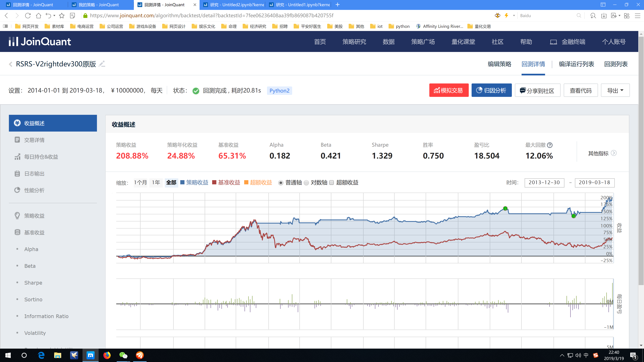Viewport: 644px width, 362px height.
Task: Select 对数轴 radio button
Action: pos(306,183)
